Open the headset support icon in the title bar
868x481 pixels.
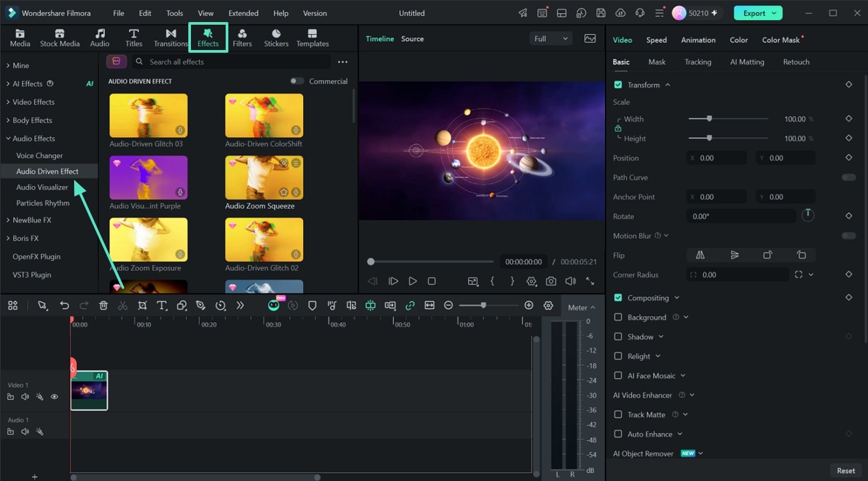coord(640,13)
